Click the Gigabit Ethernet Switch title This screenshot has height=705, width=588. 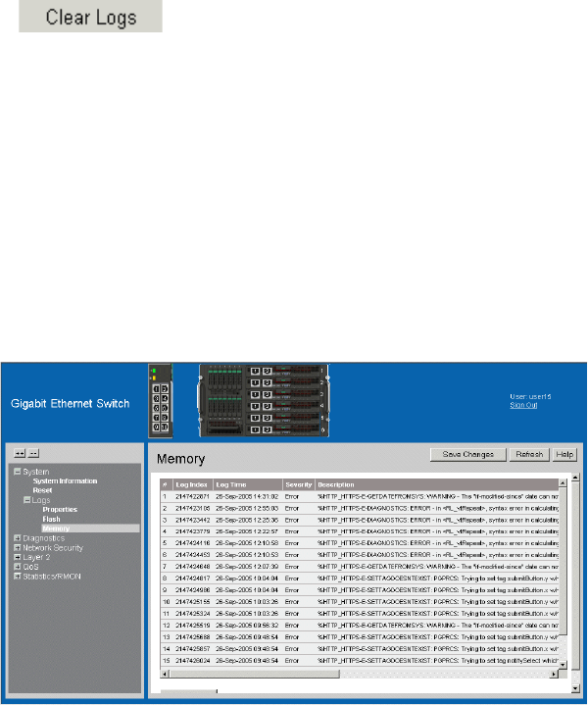tap(71, 403)
